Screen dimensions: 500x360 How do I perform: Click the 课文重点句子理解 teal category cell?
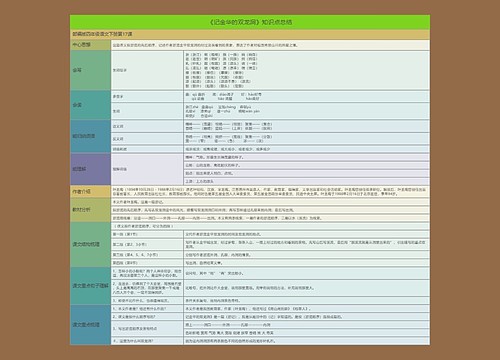[90, 286]
